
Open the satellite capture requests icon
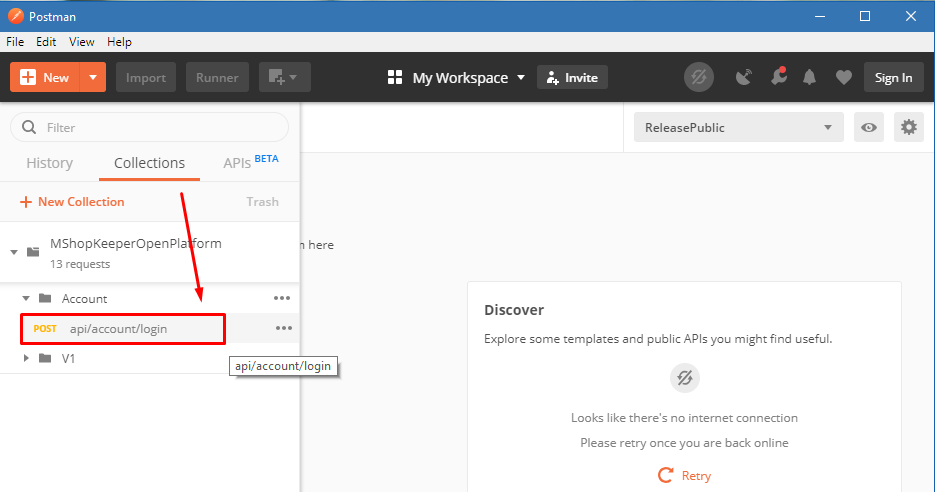click(x=744, y=78)
